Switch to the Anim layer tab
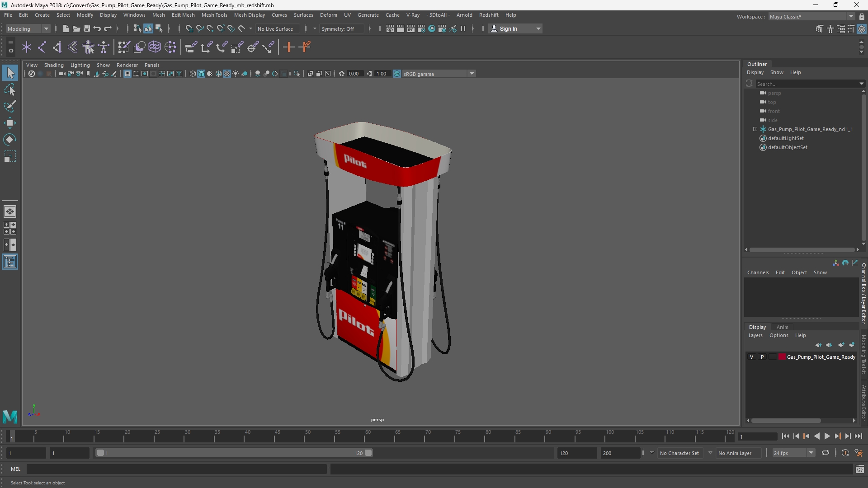The image size is (868, 488). pos(783,327)
